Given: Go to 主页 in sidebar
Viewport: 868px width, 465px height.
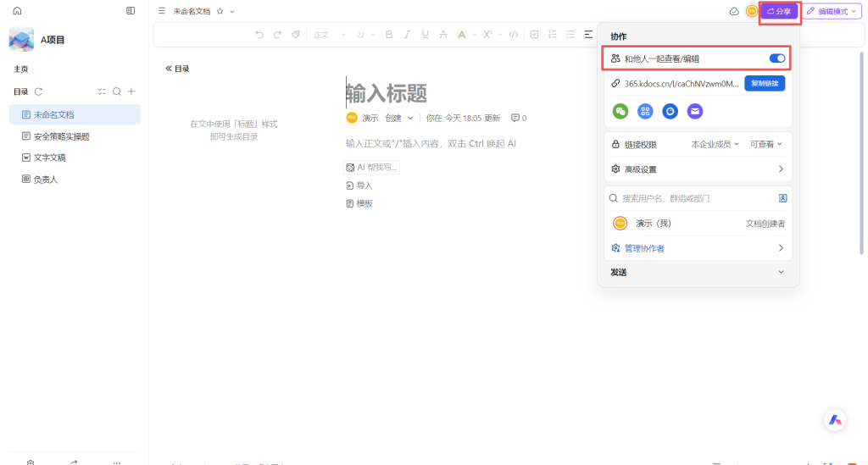Looking at the screenshot, I should coord(21,69).
